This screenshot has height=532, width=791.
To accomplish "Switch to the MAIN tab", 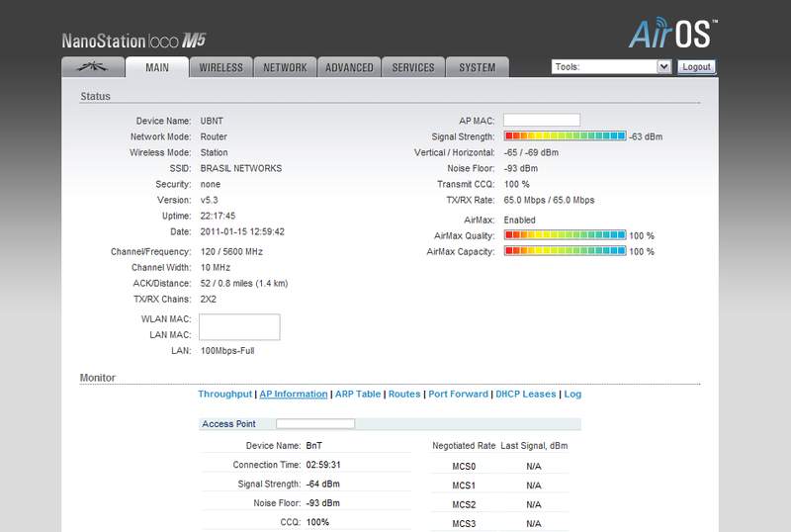I will click(x=157, y=67).
